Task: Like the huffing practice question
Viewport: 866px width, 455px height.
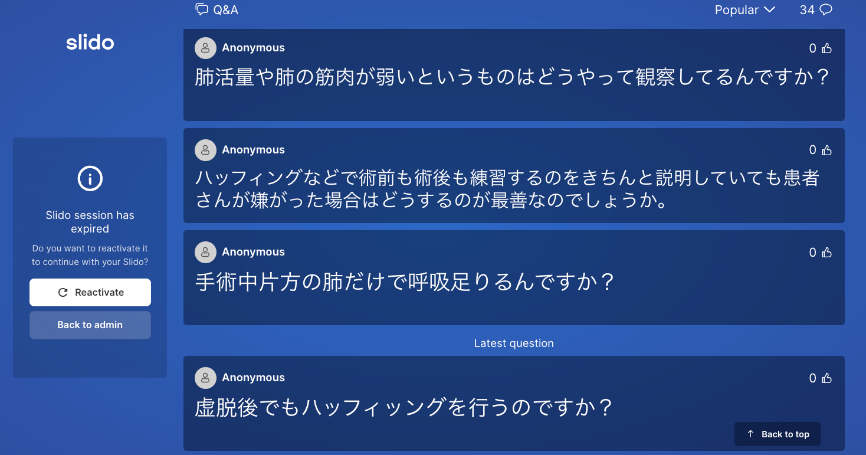Action: pos(826,150)
